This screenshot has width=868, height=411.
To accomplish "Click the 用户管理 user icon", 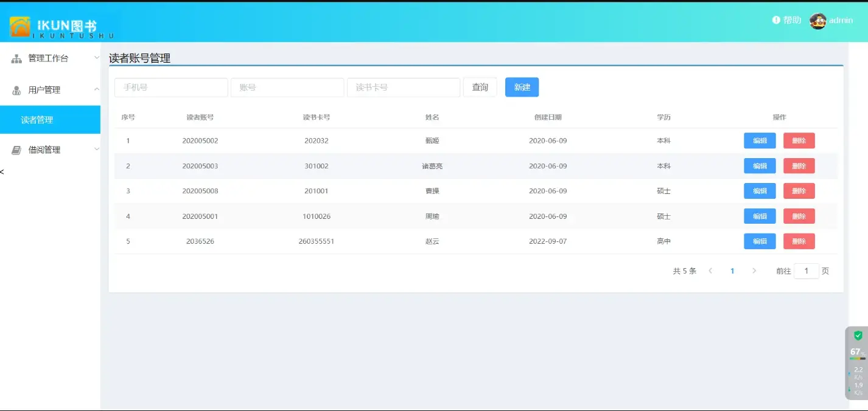I will click(x=16, y=90).
